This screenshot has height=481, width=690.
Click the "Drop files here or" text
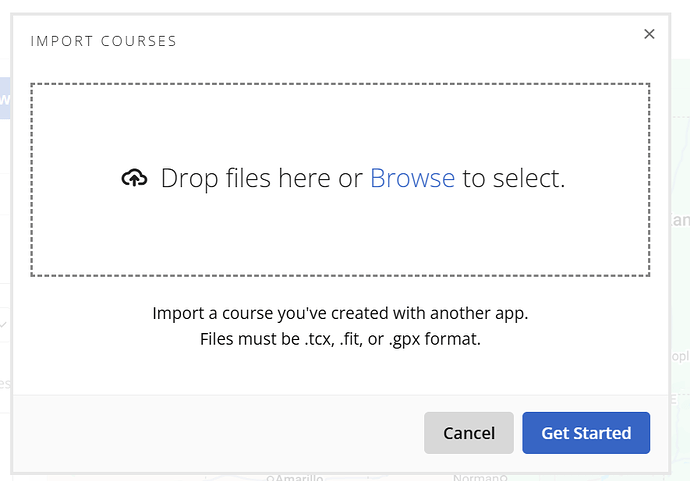[x=261, y=179]
